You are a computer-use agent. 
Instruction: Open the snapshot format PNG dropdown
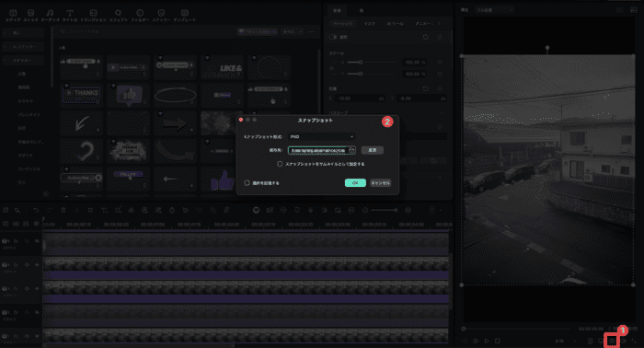click(x=322, y=137)
